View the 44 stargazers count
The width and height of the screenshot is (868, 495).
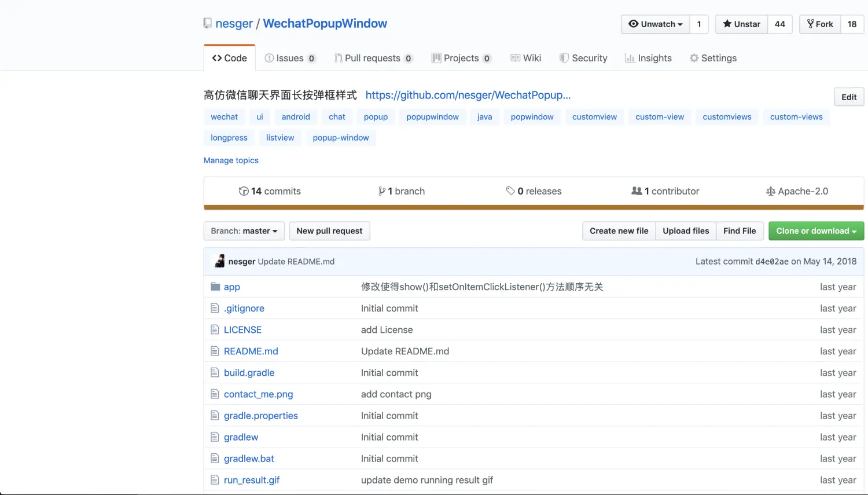pyautogui.click(x=780, y=24)
